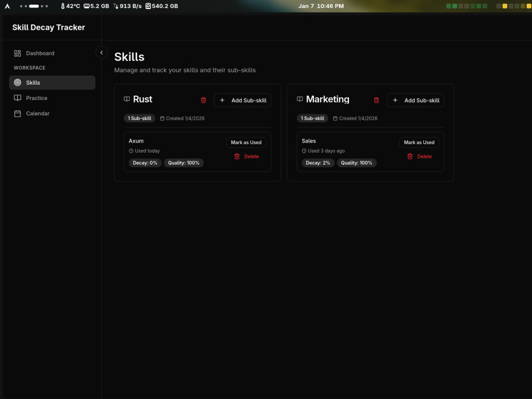Click the '1 Sub-skill' badge on Rust

coord(139,119)
